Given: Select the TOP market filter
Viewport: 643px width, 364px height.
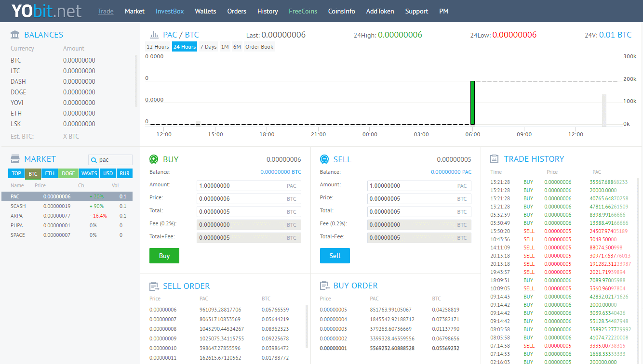Looking at the screenshot, I should coord(16,173).
